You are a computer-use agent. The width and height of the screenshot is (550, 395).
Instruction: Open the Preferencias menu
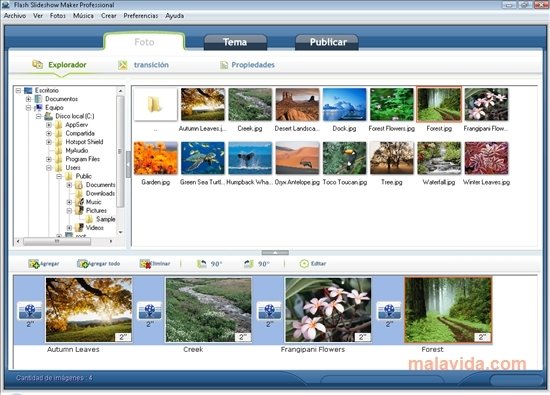141,16
